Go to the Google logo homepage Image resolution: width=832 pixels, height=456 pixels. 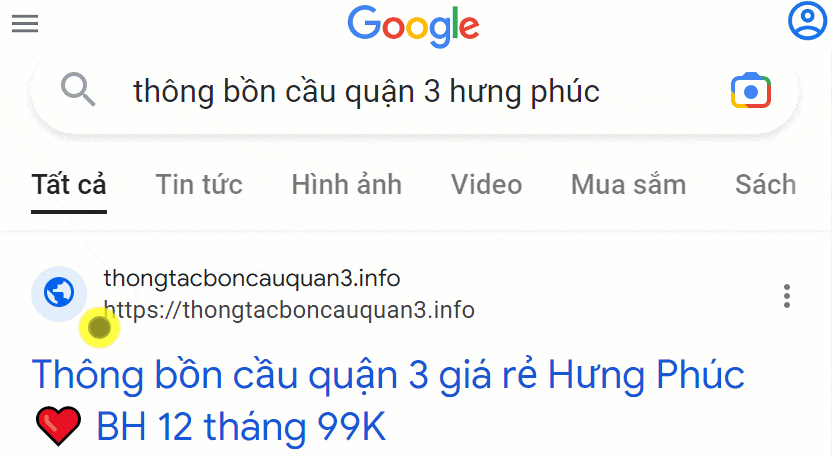pyautogui.click(x=413, y=27)
